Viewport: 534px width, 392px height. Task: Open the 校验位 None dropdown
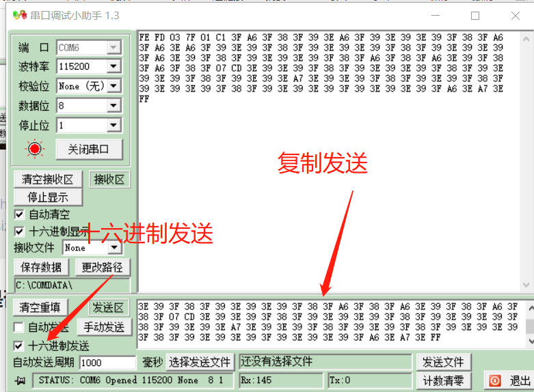coord(114,86)
